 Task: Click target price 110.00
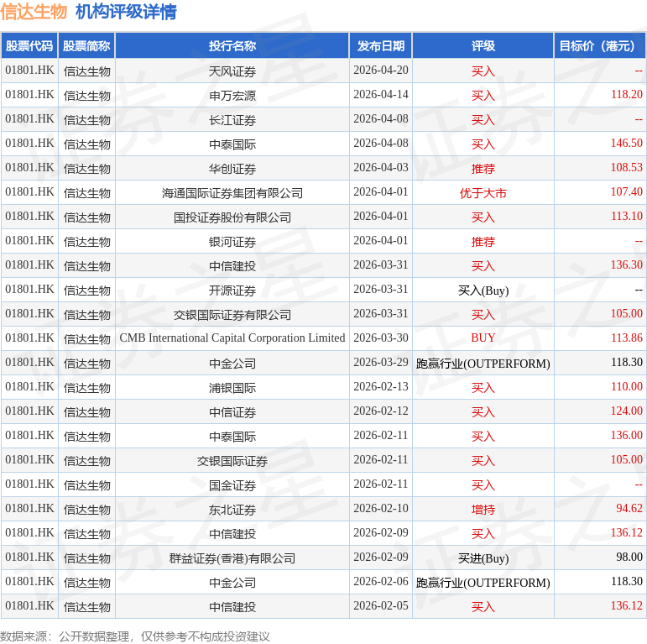[626, 387]
